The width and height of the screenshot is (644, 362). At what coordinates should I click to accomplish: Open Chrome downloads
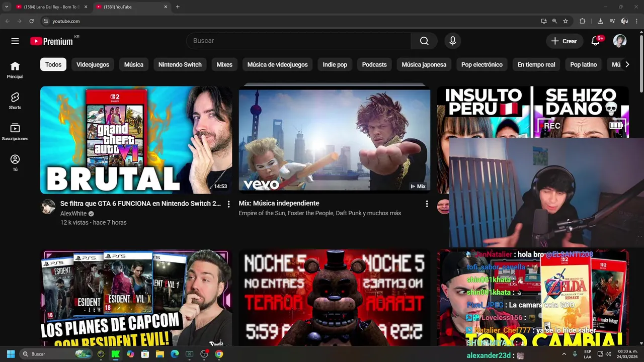(600, 21)
